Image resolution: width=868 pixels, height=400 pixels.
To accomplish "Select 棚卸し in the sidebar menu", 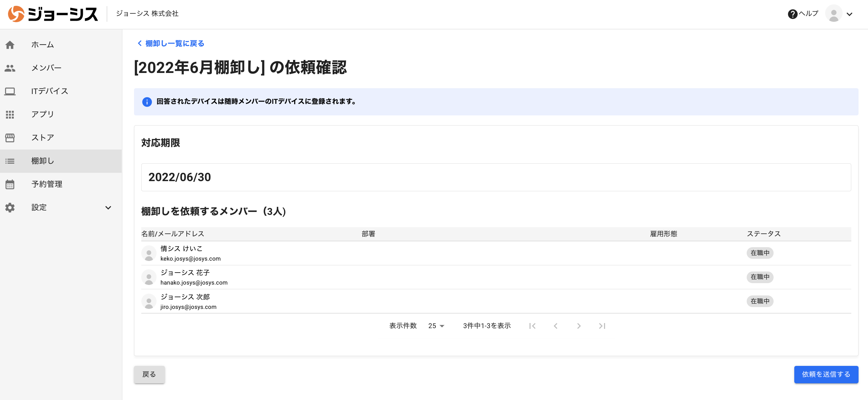I will [x=43, y=161].
